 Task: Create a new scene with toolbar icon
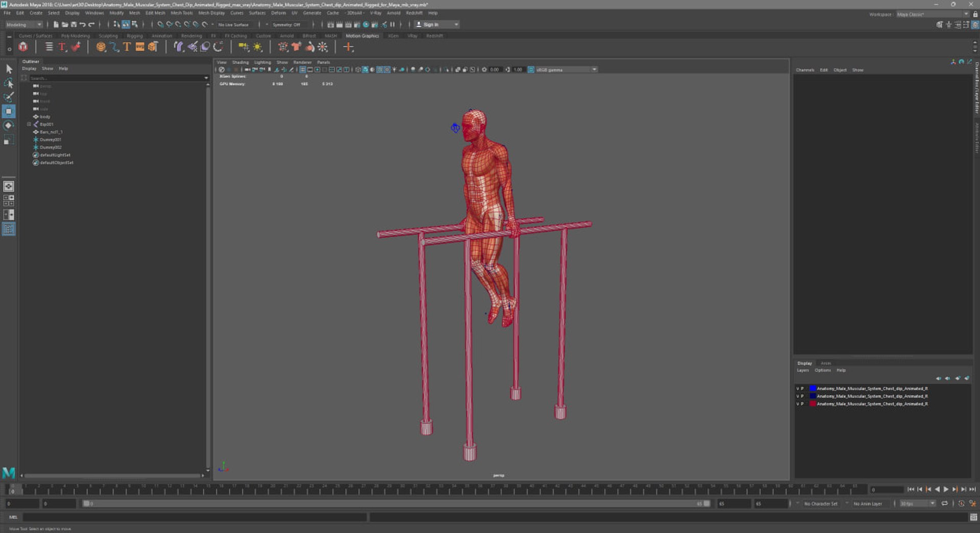56,25
